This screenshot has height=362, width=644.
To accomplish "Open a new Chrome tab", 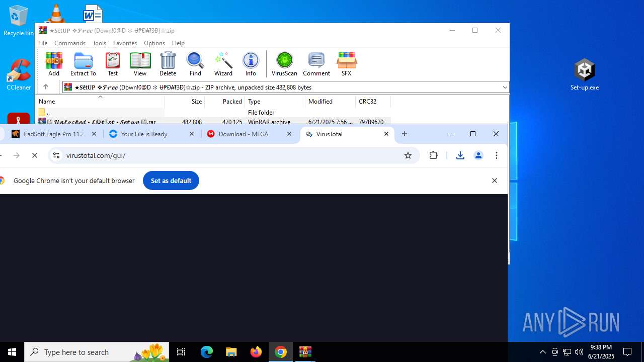I will point(405,134).
